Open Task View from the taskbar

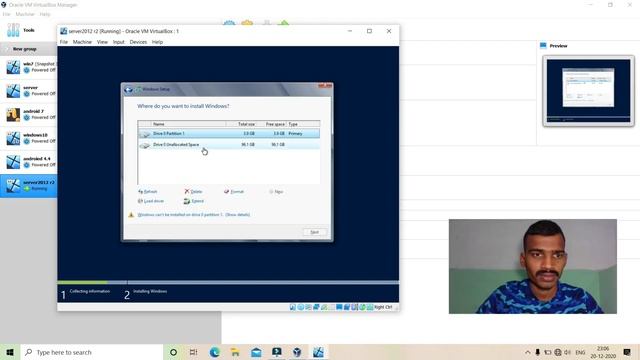pos(193,352)
